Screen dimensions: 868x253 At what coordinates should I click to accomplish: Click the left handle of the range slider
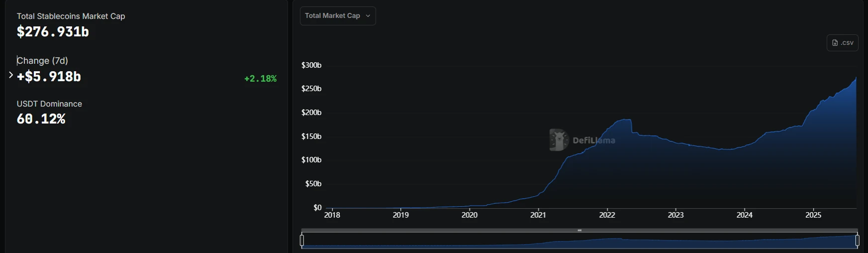click(302, 241)
